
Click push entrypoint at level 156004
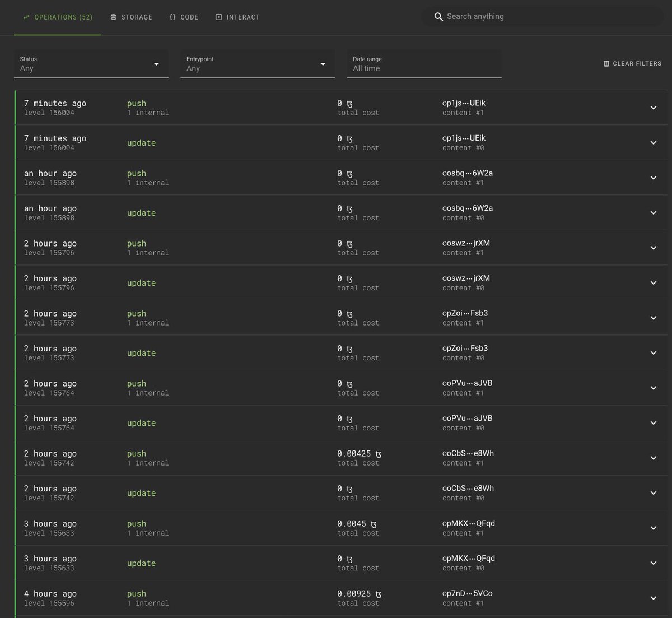tap(137, 104)
